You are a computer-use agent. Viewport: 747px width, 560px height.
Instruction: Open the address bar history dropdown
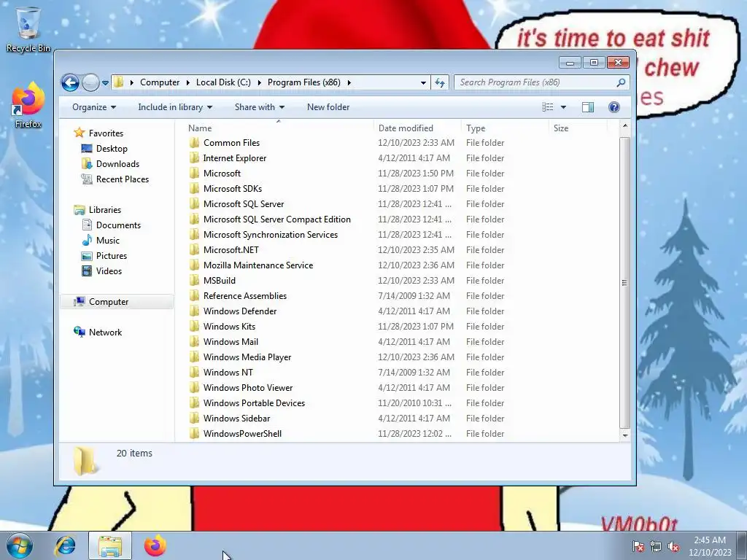pos(423,83)
